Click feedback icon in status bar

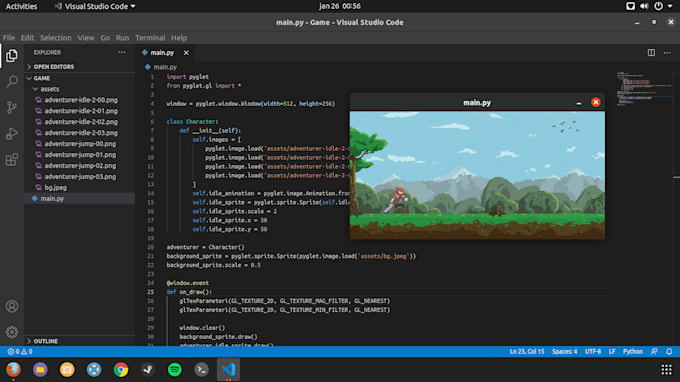654,352
